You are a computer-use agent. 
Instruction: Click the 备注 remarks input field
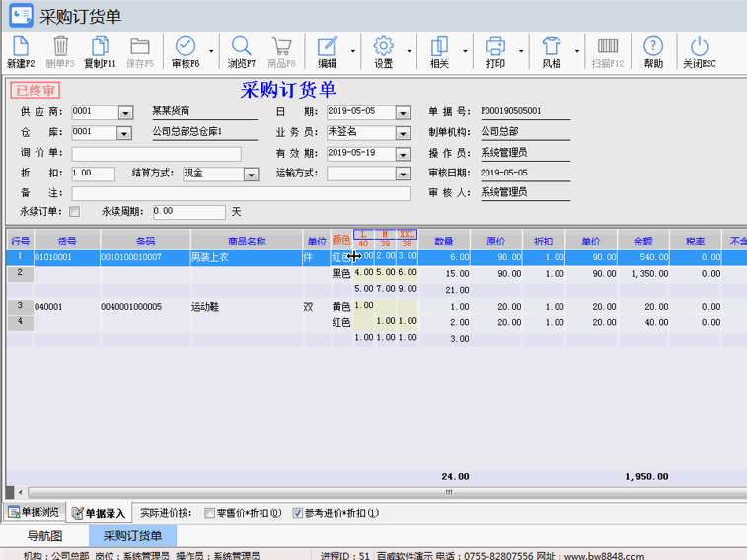[x=240, y=193]
